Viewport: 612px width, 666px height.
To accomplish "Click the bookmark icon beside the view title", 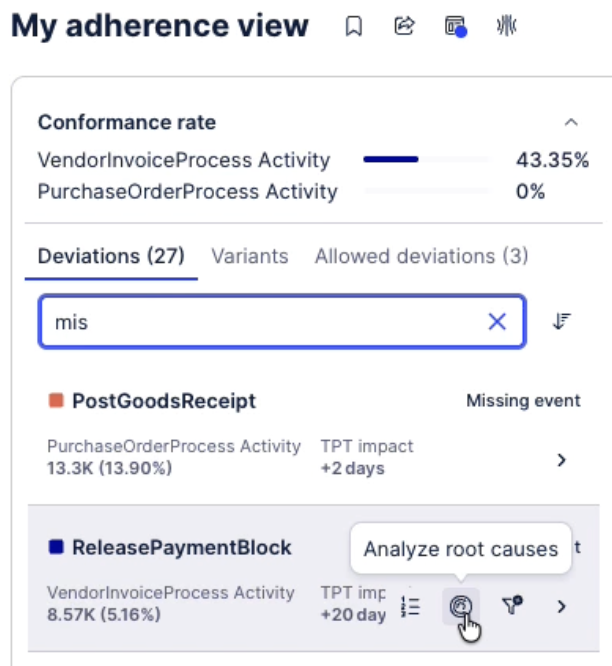I will point(353,27).
